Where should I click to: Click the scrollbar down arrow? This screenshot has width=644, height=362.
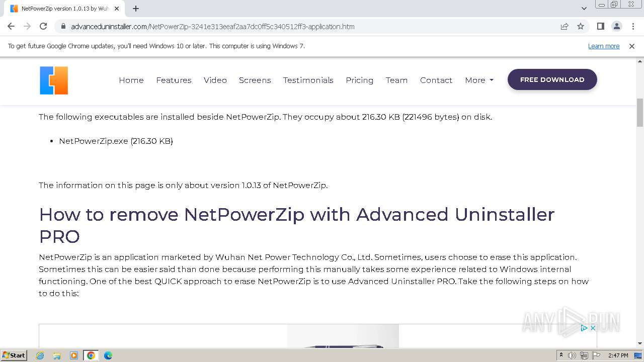tap(640, 344)
